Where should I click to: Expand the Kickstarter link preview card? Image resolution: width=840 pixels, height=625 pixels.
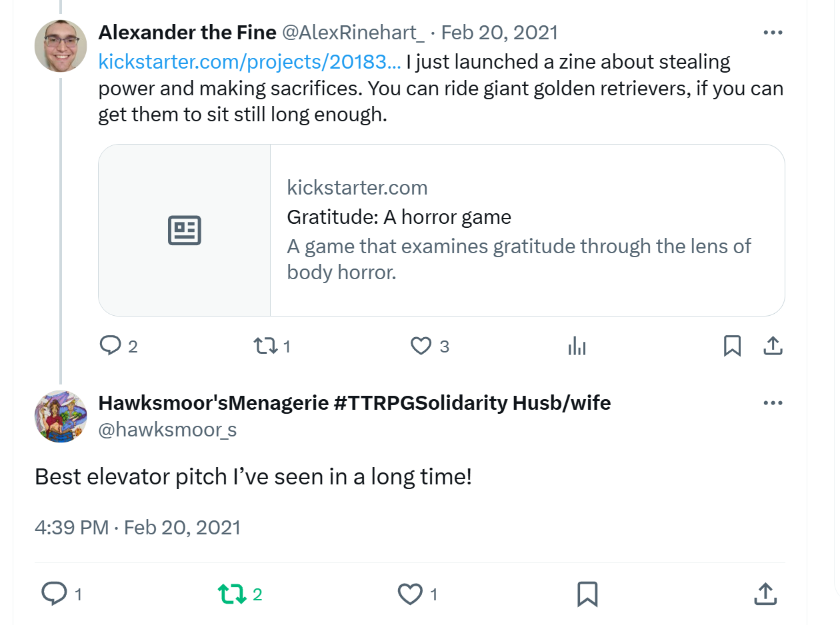point(442,230)
